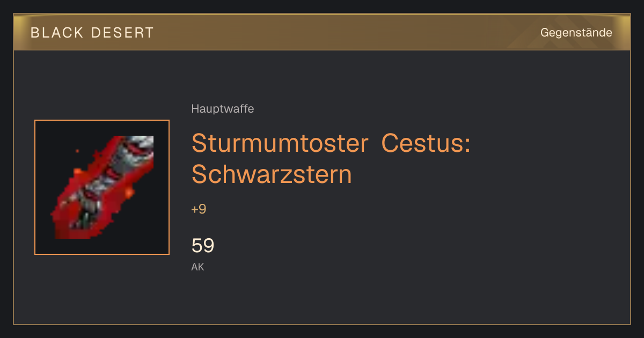The height and width of the screenshot is (338, 644).
Task: Click the Sturmumtoster Cestus item title
Action: [x=331, y=159]
